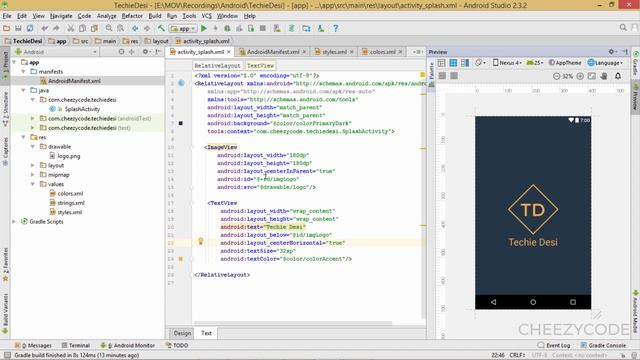Open the Refactor menu

pos(132,16)
